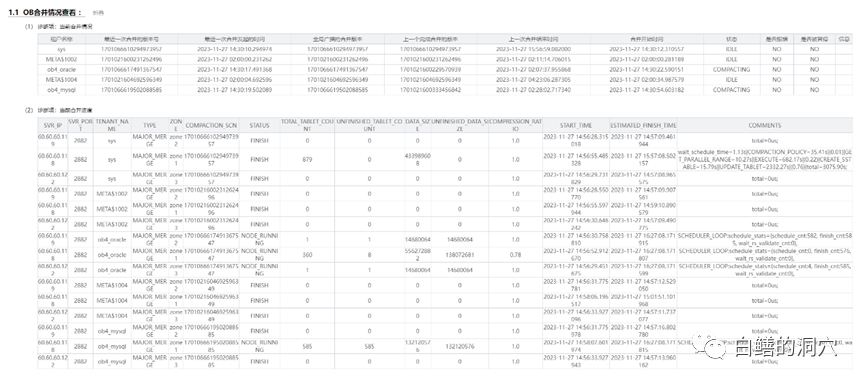Click estimated finish time 2023-11-27 15:57:08.502157
This screenshot has width=865, height=384.
(643, 159)
